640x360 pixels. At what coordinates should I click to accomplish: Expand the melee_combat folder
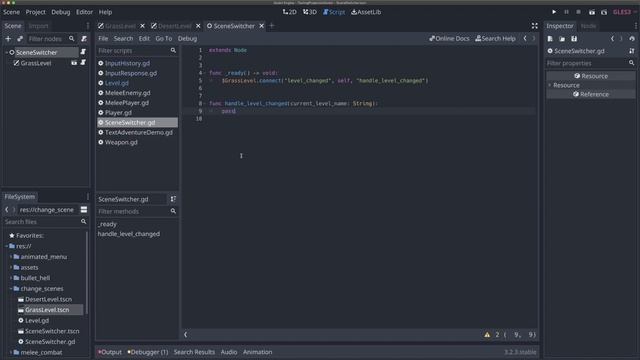point(11,352)
